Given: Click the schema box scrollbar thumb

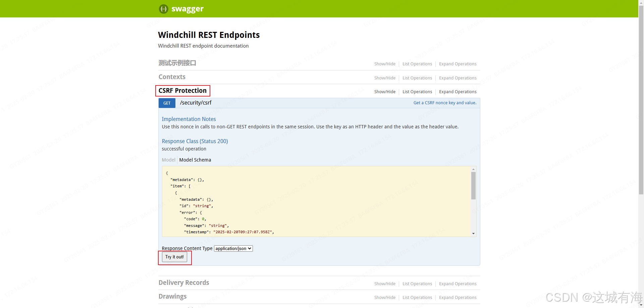Looking at the screenshot, I should [473, 186].
